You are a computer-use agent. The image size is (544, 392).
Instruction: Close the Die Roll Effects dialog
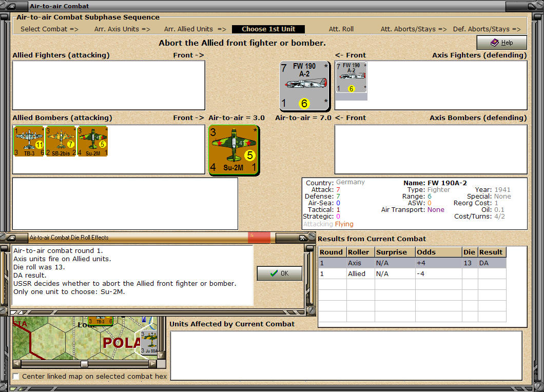coord(302,238)
